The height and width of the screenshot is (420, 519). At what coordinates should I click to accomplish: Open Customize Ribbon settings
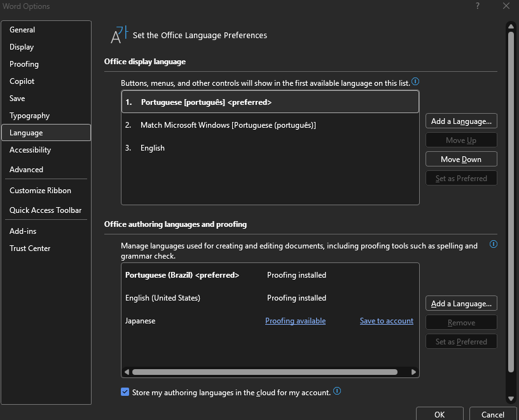pos(46,191)
